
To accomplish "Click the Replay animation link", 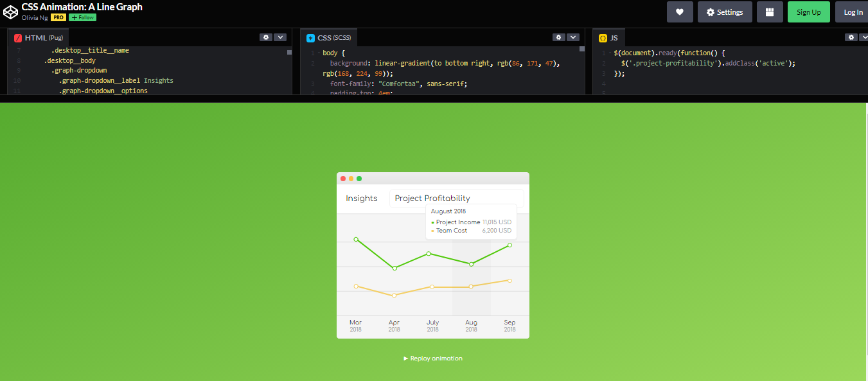I will pyautogui.click(x=433, y=359).
